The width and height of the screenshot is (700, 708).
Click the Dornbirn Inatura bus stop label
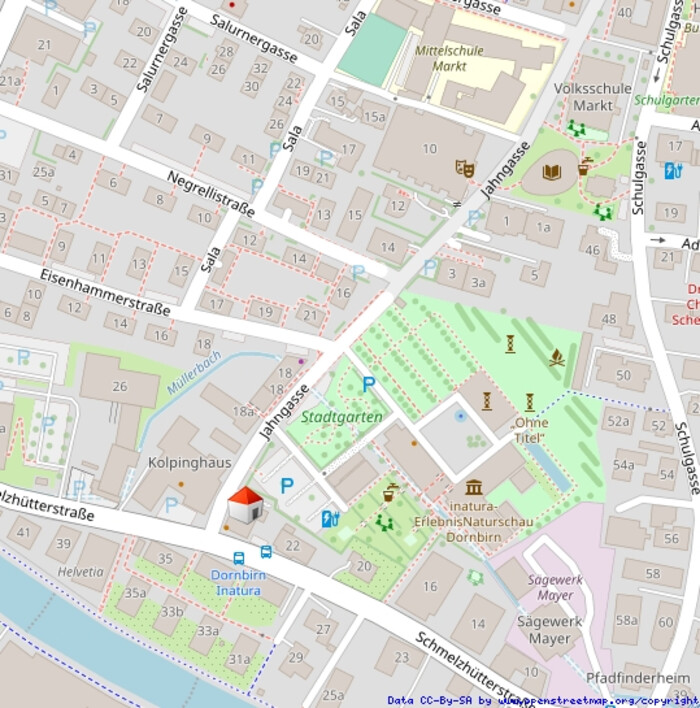point(235,583)
